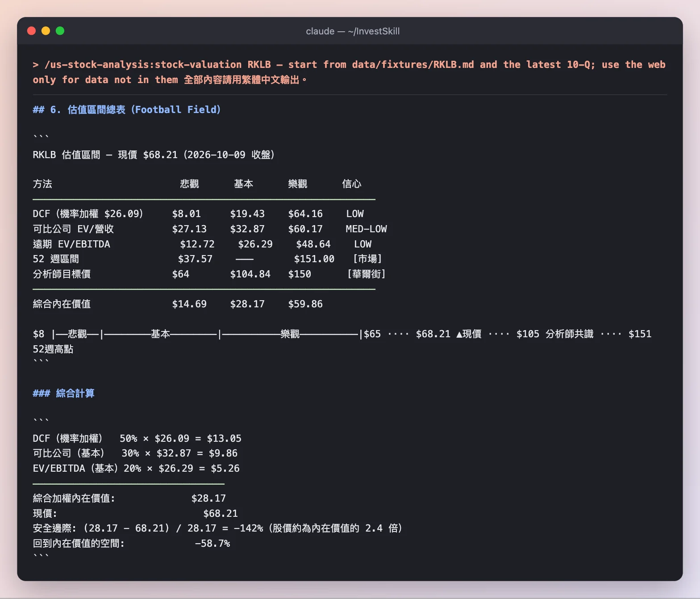The width and height of the screenshot is (700, 599).
Task: Select the value $48.64
Action: [x=313, y=244]
